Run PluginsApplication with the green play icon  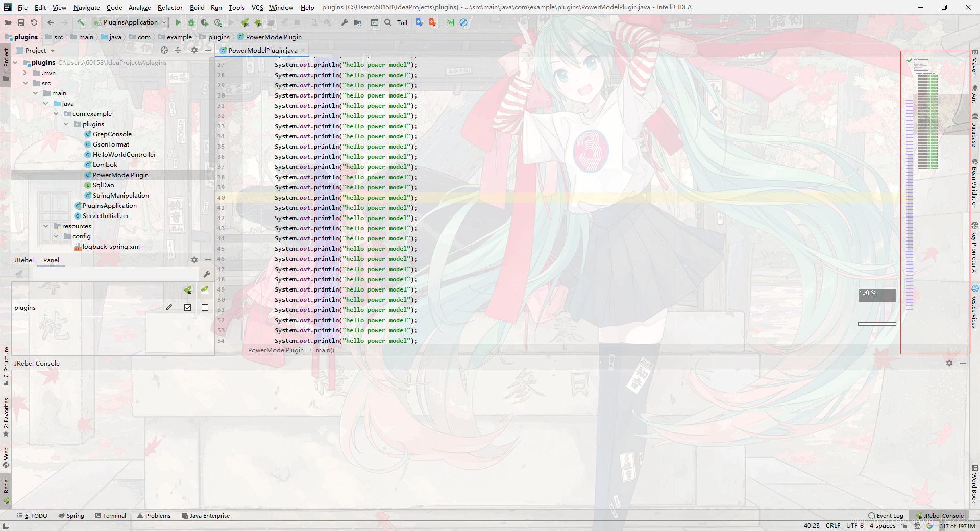coord(178,22)
